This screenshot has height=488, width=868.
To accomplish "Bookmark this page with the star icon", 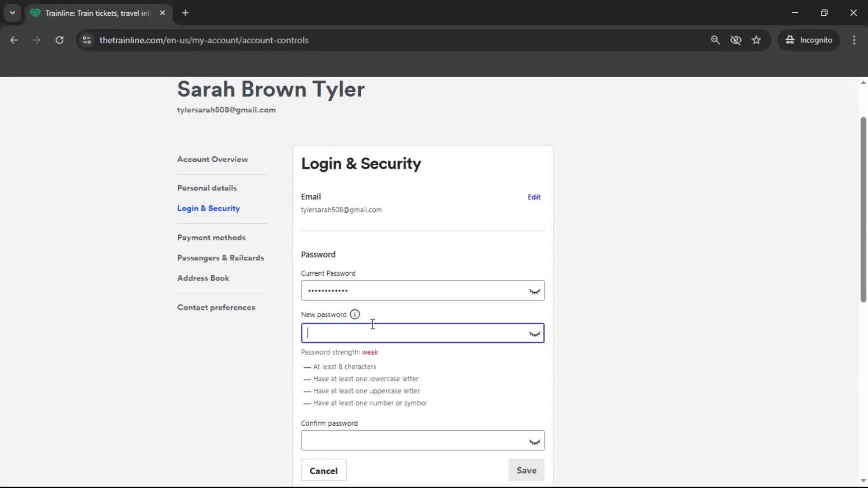I will (756, 40).
